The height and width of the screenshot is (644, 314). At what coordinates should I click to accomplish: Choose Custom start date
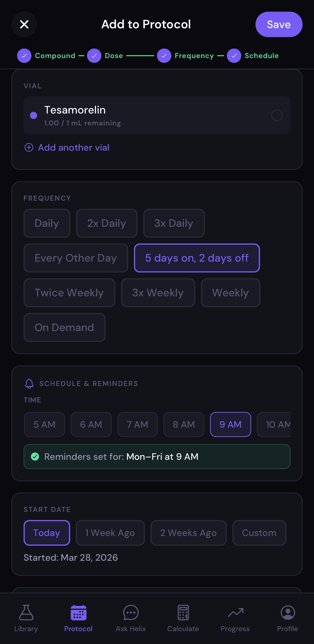point(259,533)
